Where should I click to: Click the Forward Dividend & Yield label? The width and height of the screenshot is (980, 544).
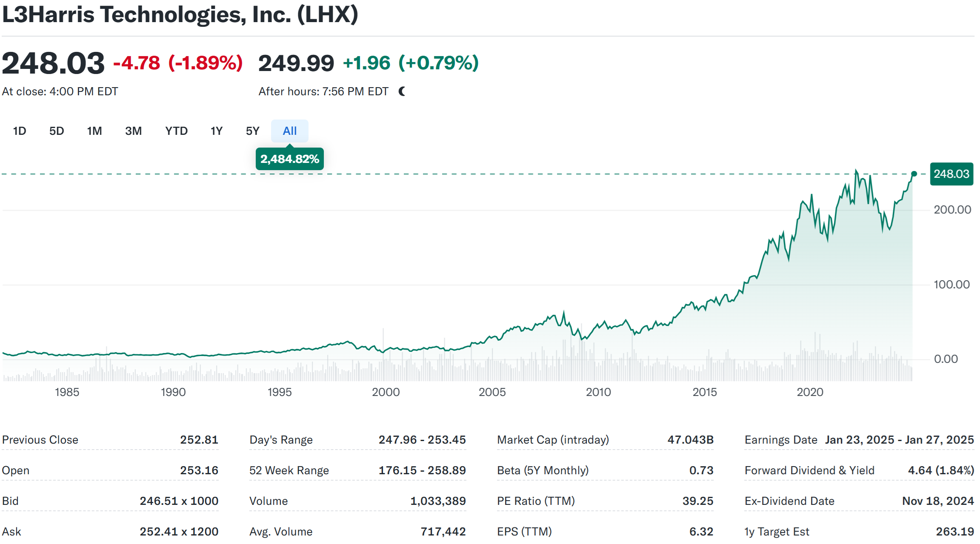tap(810, 470)
